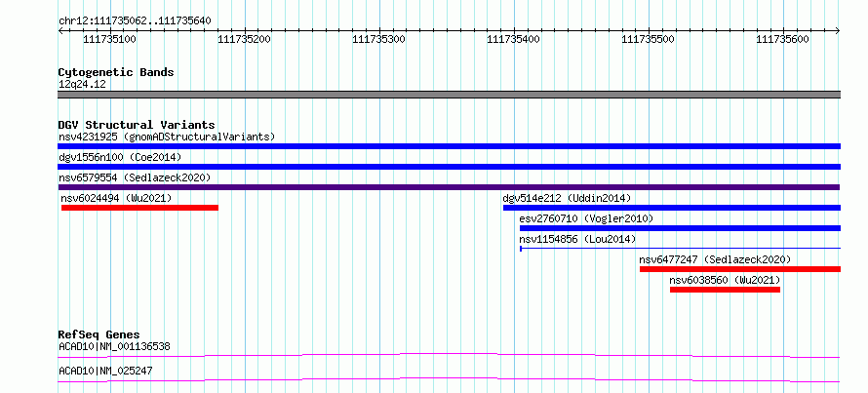Image resolution: width=868 pixels, height=393 pixels.
Task: Select the 12q24.12 band label
Action: [82, 85]
